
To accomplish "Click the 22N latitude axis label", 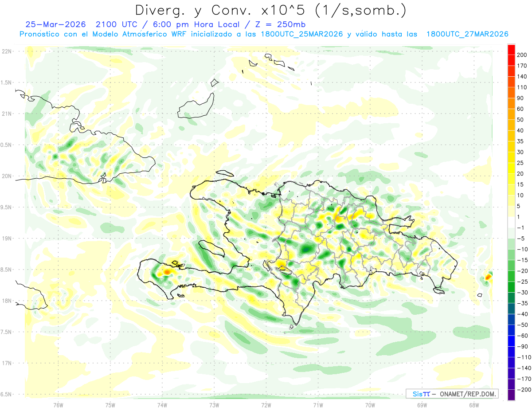I will tap(6, 51).
